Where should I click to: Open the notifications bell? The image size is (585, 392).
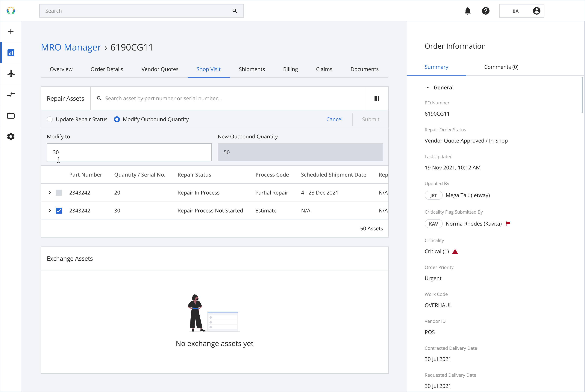pos(468,11)
